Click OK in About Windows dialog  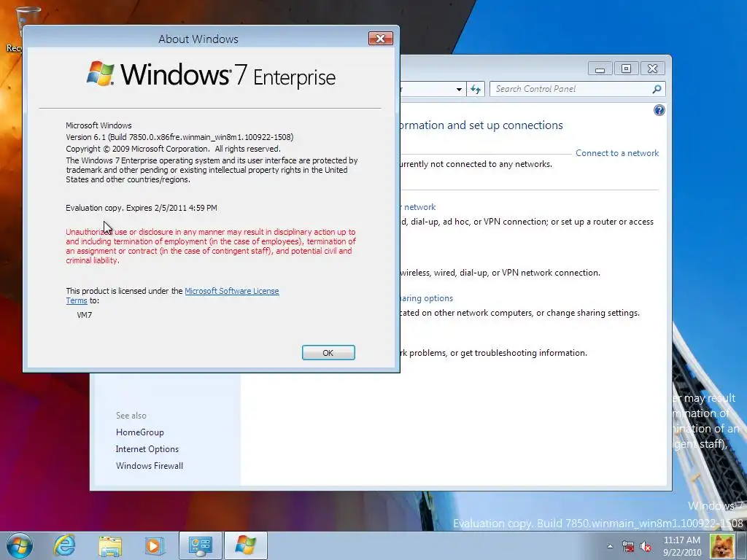(x=328, y=352)
